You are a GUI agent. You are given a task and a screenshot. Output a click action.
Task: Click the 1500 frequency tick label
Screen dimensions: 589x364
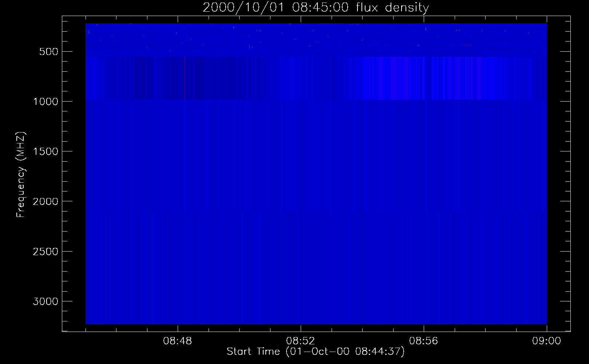click(x=46, y=151)
